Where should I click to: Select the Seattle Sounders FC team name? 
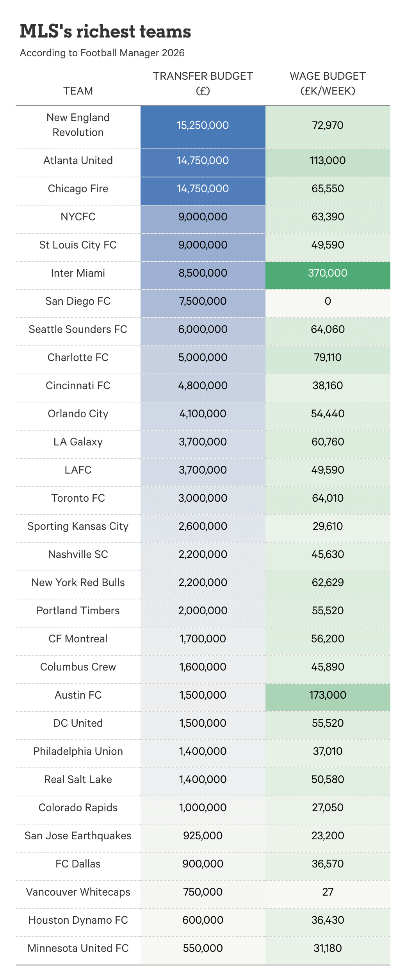[78, 329]
